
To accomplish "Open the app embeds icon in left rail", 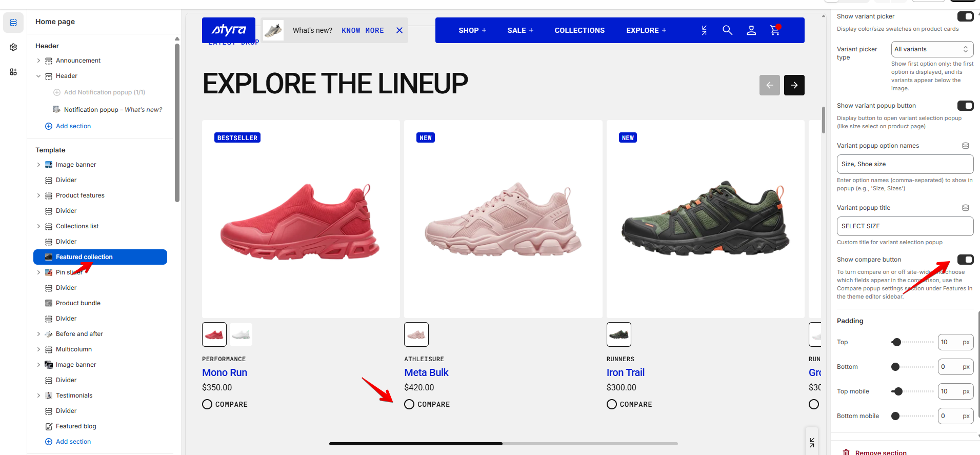I will pyautogui.click(x=13, y=72).
